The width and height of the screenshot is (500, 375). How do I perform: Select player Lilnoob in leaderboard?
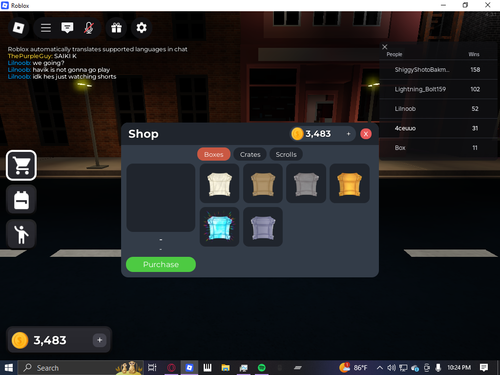pyautogui.click(x=438, y=109)
